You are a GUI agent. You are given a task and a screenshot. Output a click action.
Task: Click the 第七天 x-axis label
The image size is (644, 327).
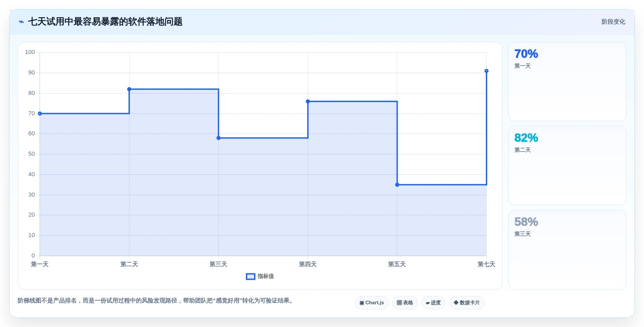pyautogui.click(x=486, y=264)
